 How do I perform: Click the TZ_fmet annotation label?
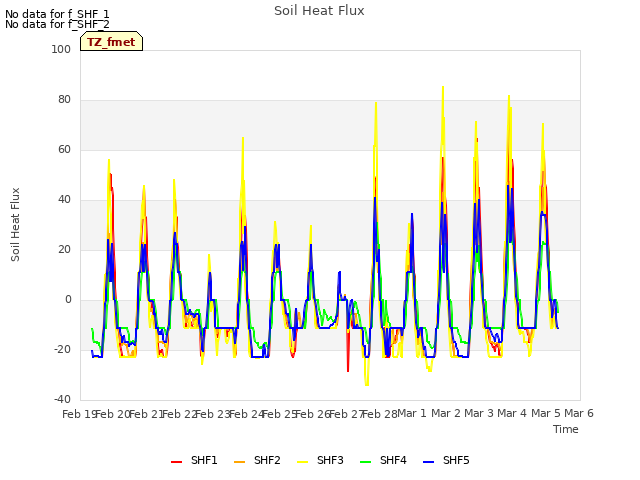(x=111, y=42)
